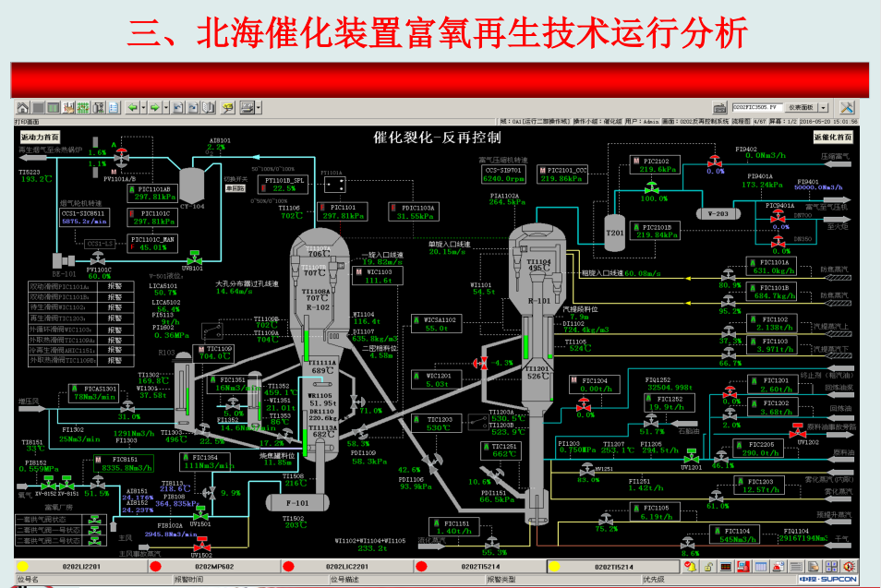Viewport: 881px width, 588px height.
Task: Click the wrench and screwdriver tools icon
Action: pyautogui.click(x=847, y=107)
